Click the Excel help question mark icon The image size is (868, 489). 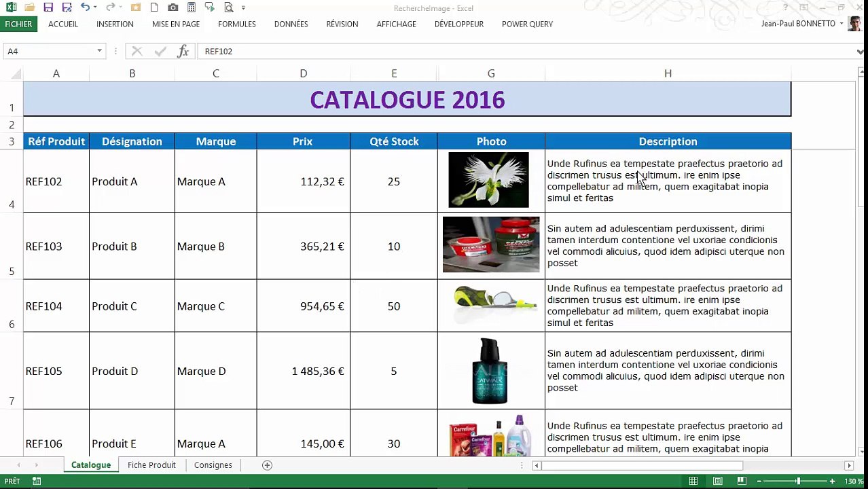[x=786, y=7]
